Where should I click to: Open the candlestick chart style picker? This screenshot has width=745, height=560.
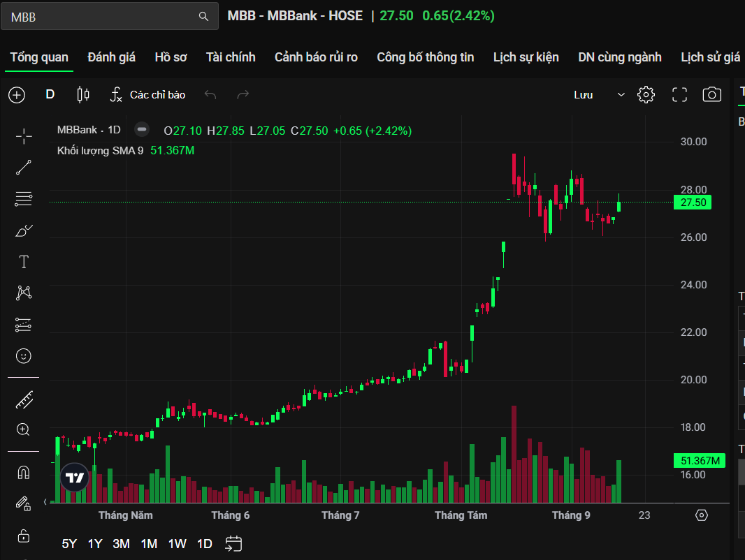pos(83,94)
